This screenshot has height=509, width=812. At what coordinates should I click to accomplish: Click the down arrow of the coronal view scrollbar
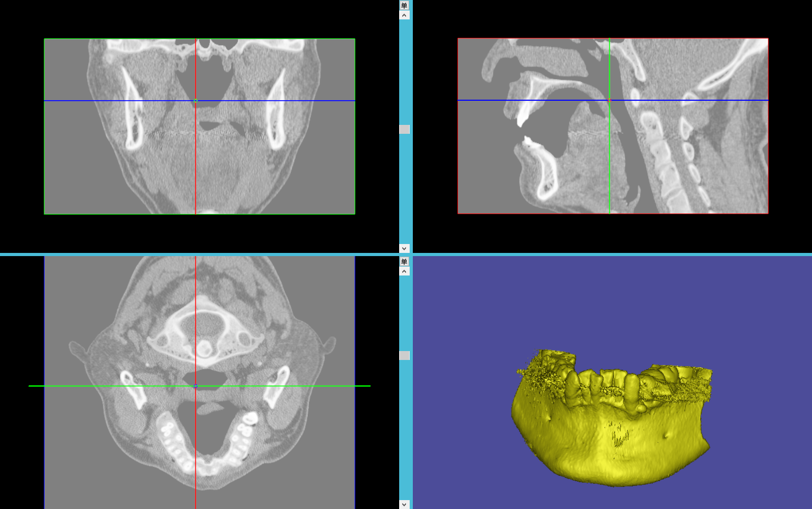click(404, 248)
